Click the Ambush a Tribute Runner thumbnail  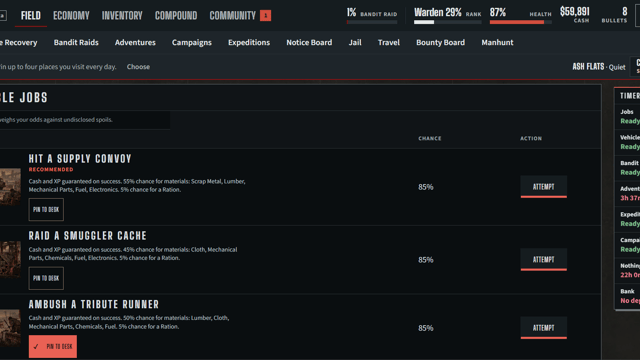point(10,328)
